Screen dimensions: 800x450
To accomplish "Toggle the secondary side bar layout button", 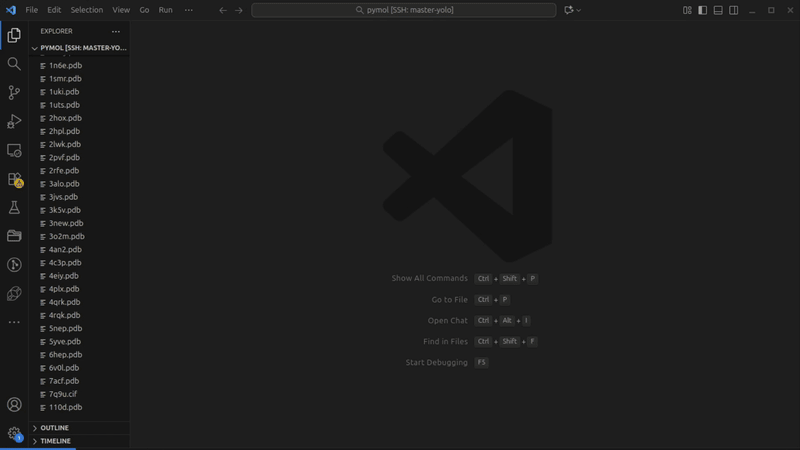I will pyautogui.click(x=734, y=10).
